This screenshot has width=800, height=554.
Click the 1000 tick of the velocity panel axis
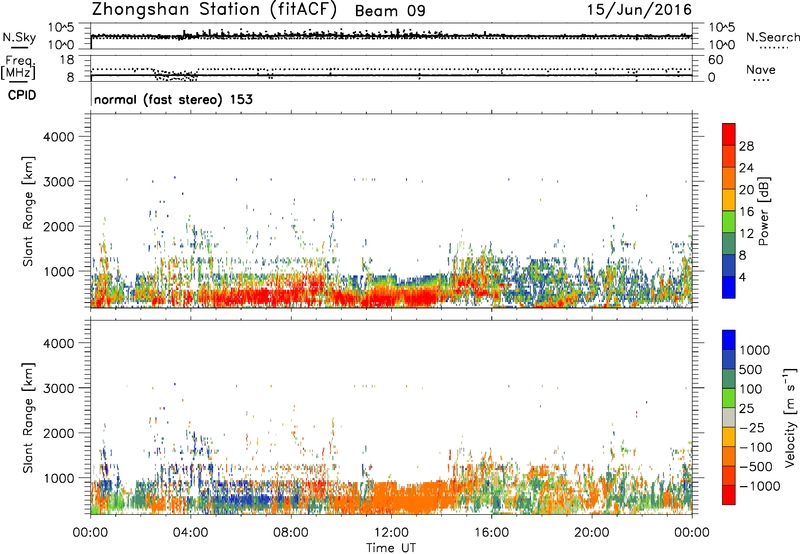[59, 478]
